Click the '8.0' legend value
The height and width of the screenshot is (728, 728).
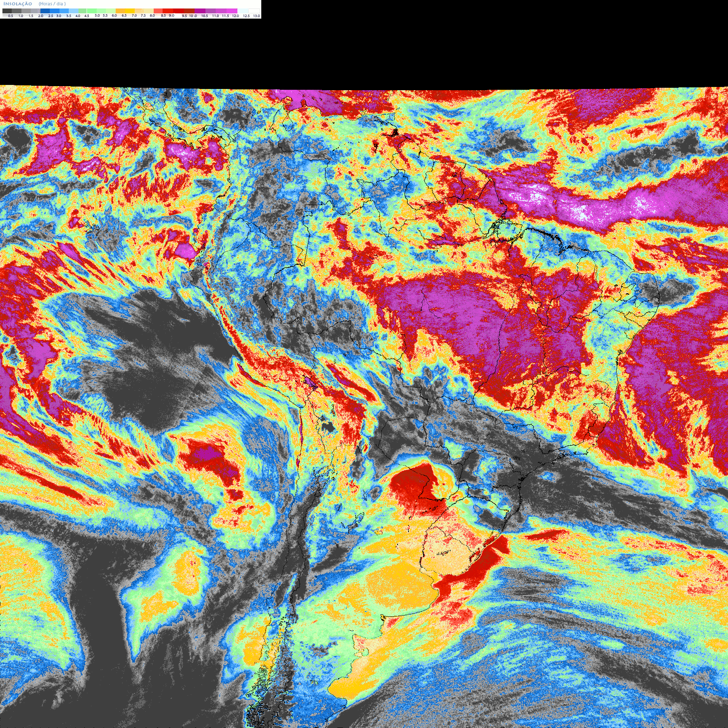pos(152,15)
